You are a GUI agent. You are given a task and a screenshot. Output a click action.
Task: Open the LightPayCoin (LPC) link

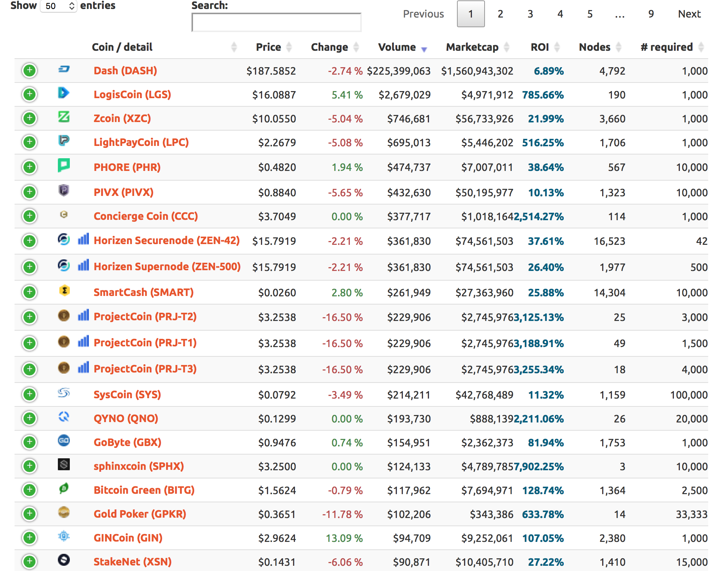141,142
